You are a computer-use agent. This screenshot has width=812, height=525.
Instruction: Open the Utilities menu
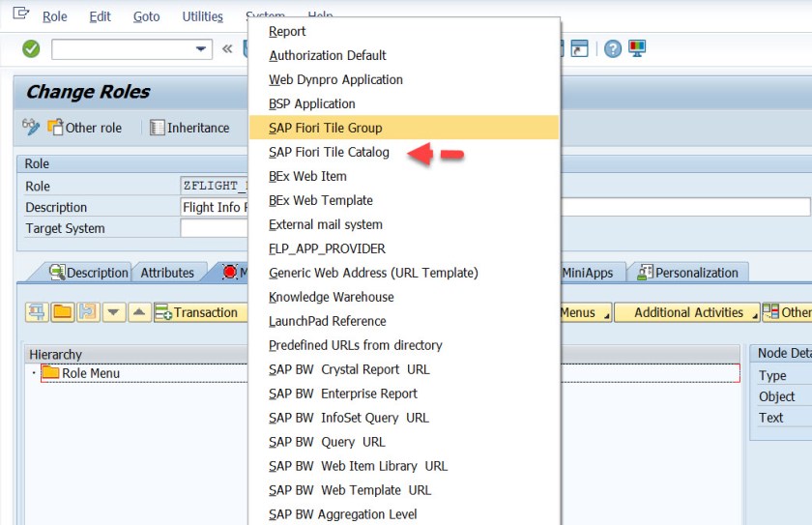click(x=202, y=16)
